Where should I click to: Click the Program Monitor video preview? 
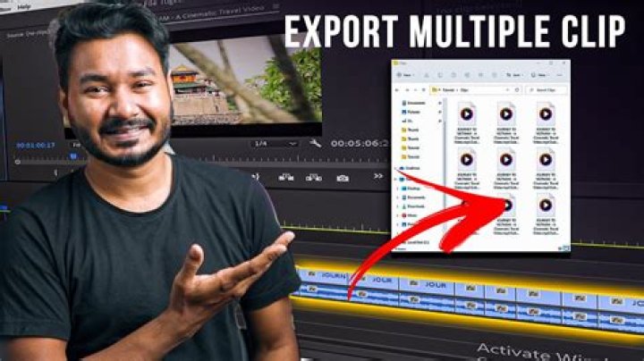click(x=246, y=80)
